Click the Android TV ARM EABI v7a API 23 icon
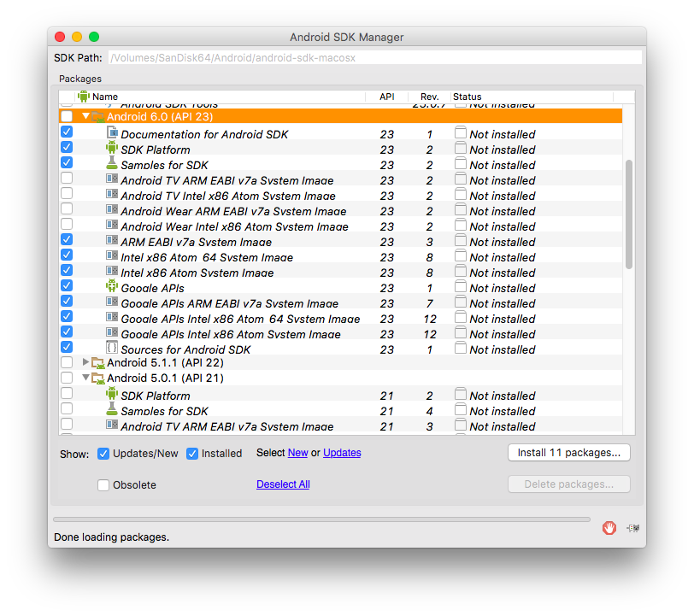Screen dimensions: 694x616 coord(112,179)
